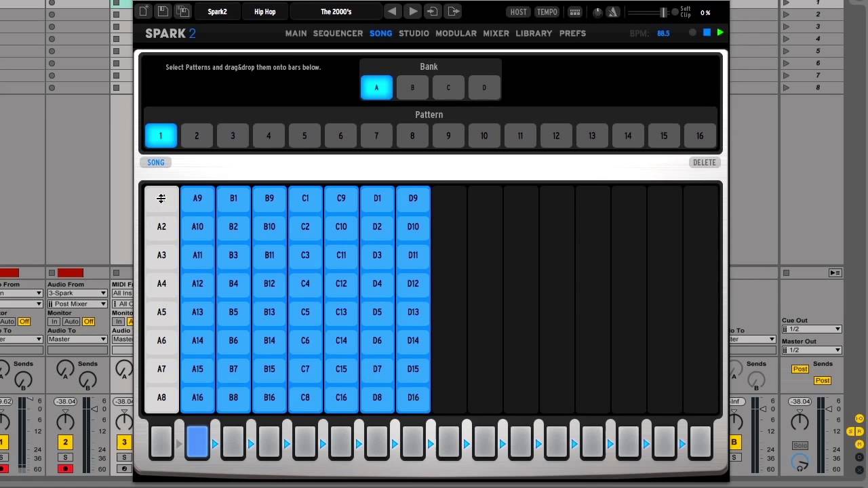868x488 pixels.
Task: Click the Master stop-all-clips icon
Action: (786, 273)
